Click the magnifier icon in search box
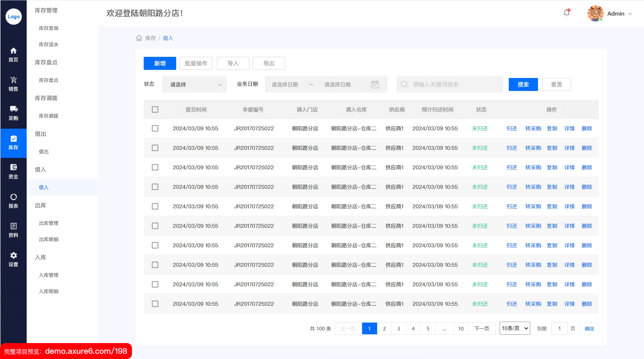The height and width of the screenshot is (359, 644). tap(404, 84)
